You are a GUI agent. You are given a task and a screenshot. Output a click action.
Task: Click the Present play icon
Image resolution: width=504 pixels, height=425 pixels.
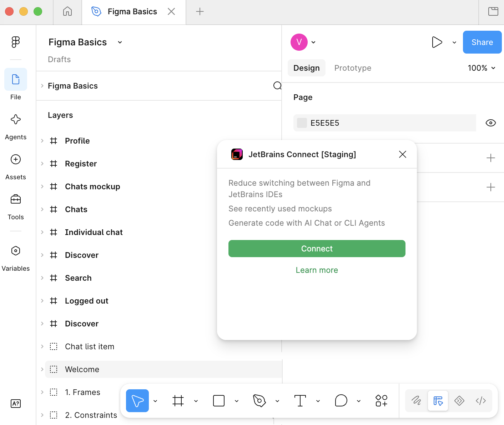click(x=437, y=42)
